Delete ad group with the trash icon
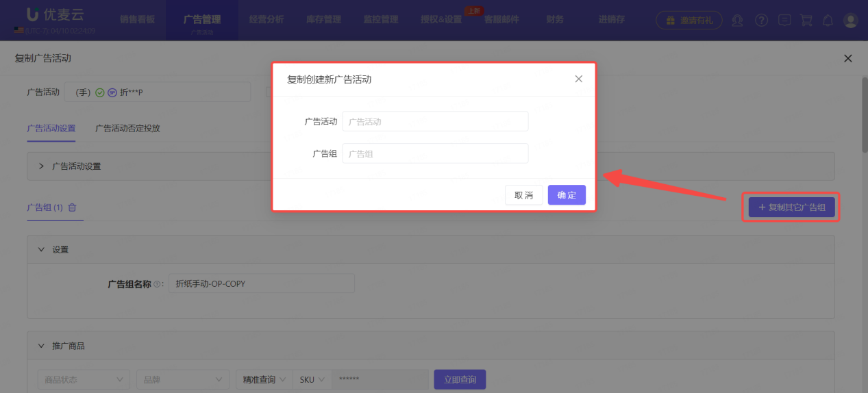This screenshot has height=393, width=868. point(72,207)
